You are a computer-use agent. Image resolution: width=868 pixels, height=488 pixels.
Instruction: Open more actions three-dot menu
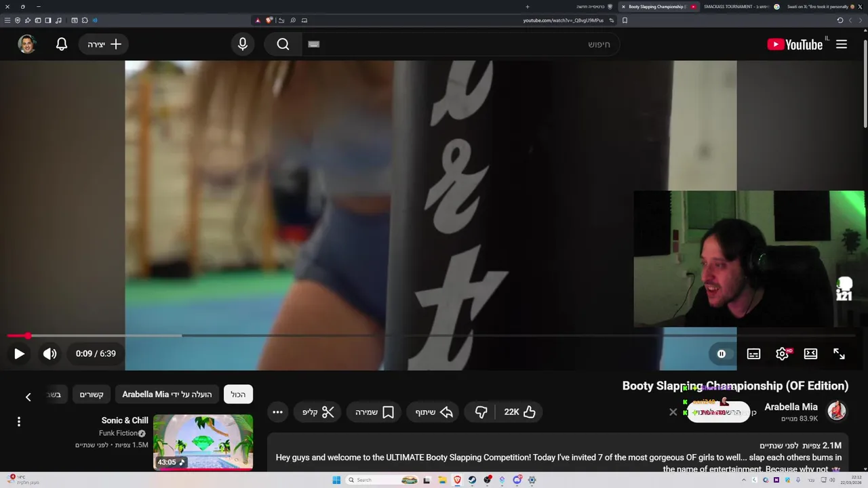pyautogui.click(x=277, y=412)
